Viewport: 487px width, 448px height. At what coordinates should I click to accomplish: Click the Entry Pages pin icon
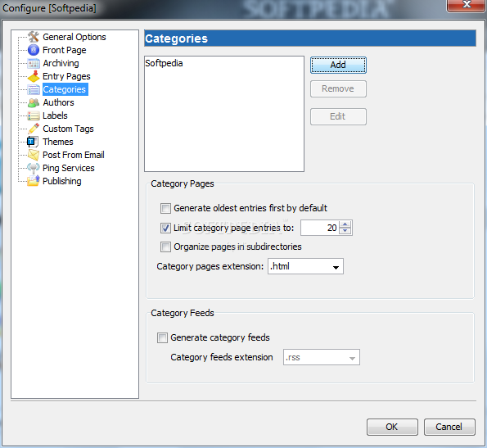[34, 76]
